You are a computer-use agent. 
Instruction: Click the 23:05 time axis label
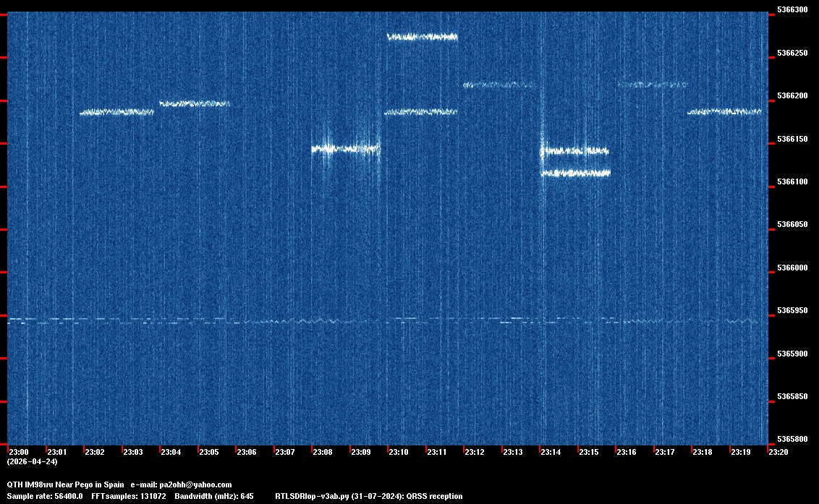tap(209, 452)
